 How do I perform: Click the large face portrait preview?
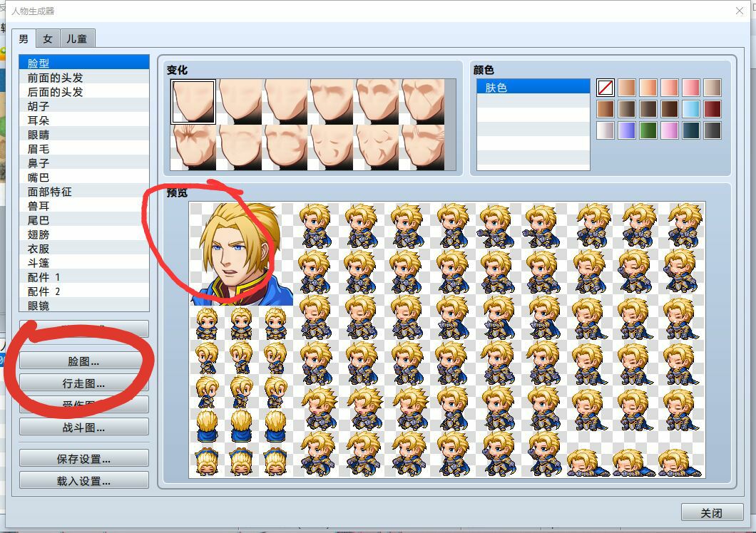241,254
